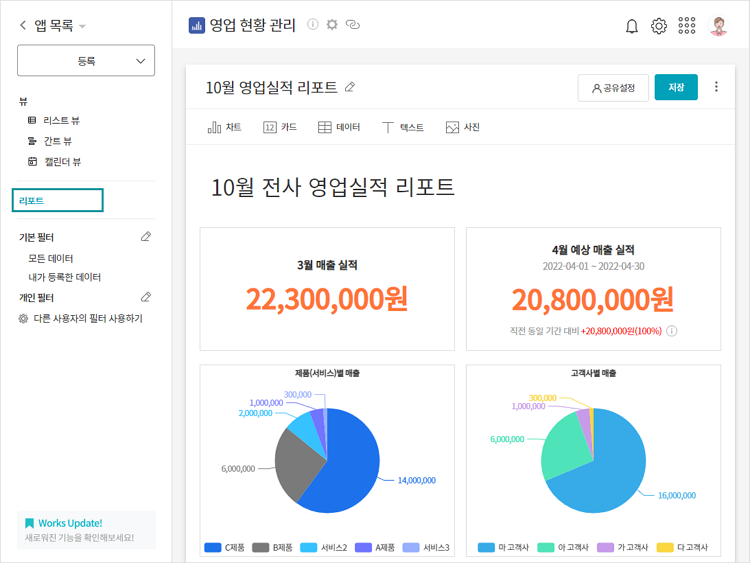The width and height of the screenshot is (750, 563).
Task: Insert a 데이터 table widget
Action: (339, 127)
